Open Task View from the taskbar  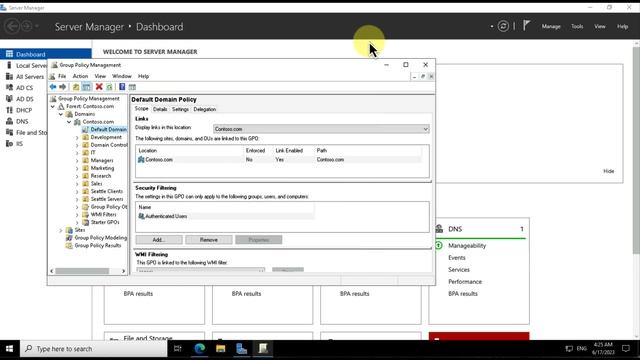[178, 349]
